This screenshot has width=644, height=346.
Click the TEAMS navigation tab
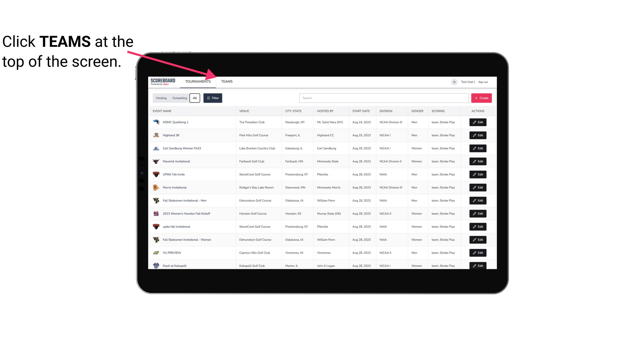226,81
